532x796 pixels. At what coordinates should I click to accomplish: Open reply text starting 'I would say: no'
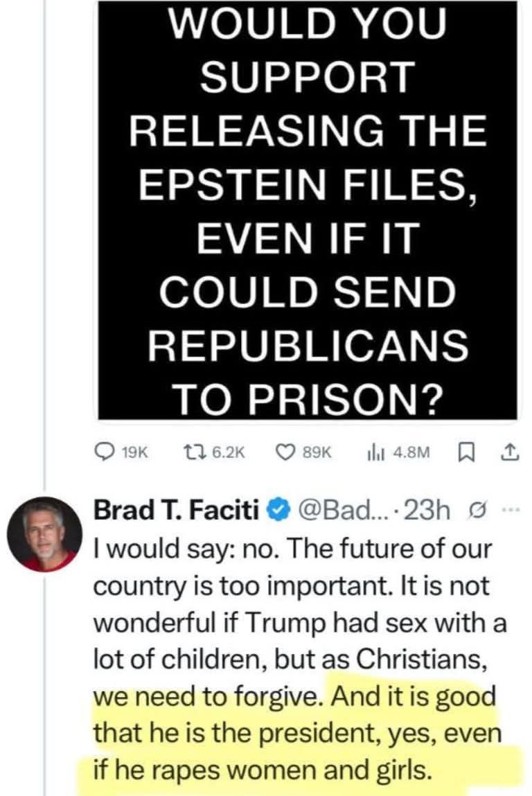299,660
